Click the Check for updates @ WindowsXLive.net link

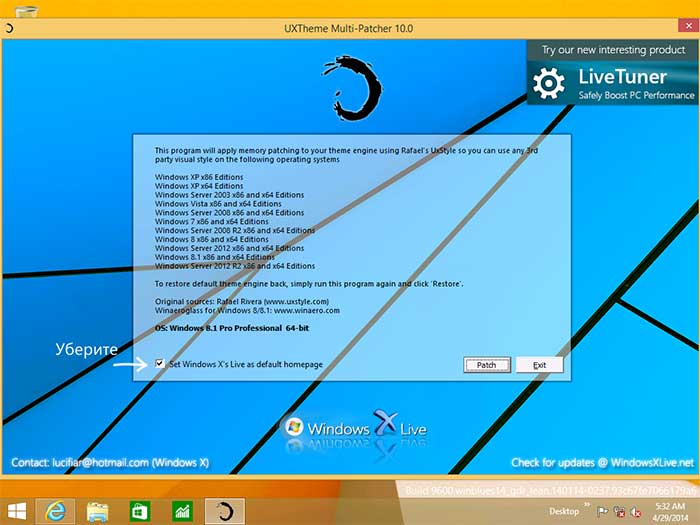603,463
